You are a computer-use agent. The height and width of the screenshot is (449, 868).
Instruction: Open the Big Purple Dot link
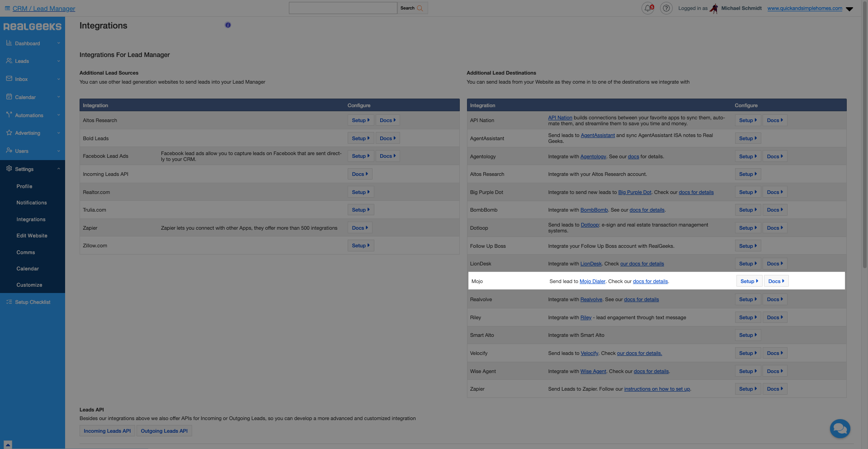(x=635, y=192)
